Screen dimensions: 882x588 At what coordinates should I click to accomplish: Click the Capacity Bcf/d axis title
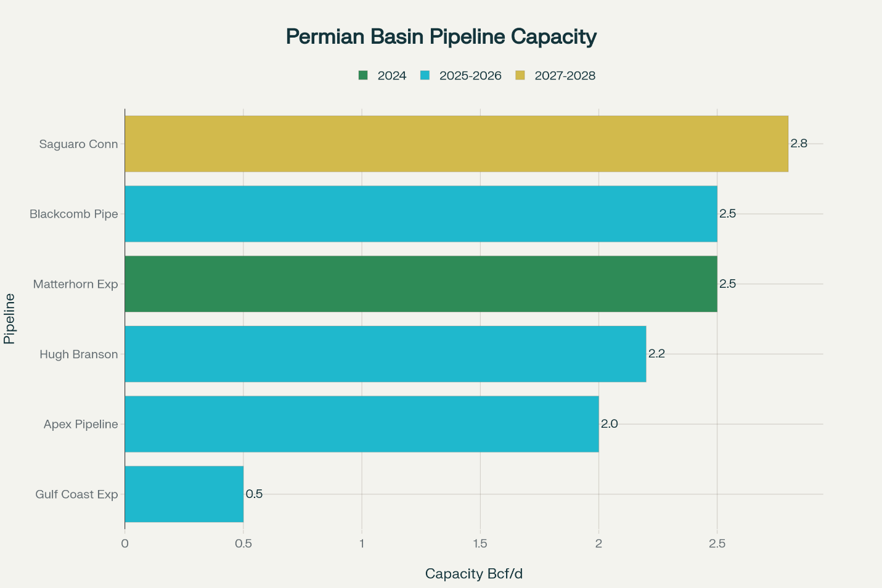tap(473, 574)
